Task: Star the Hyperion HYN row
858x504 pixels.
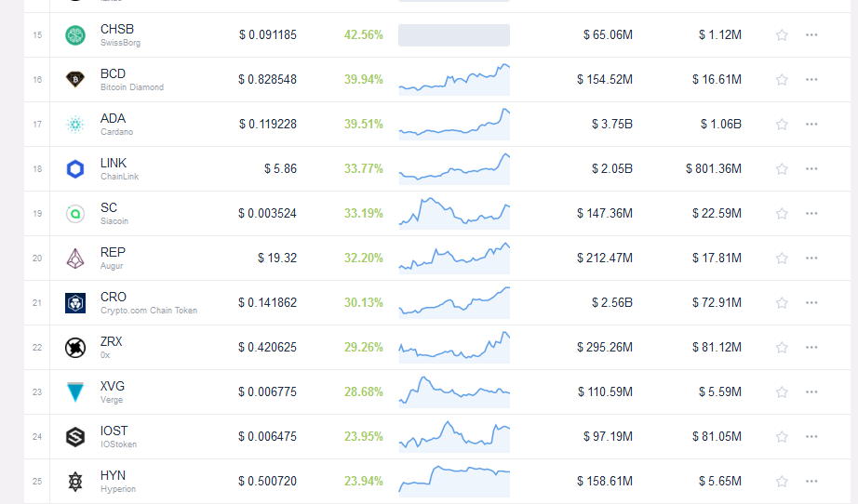Action: pos(782,482)
